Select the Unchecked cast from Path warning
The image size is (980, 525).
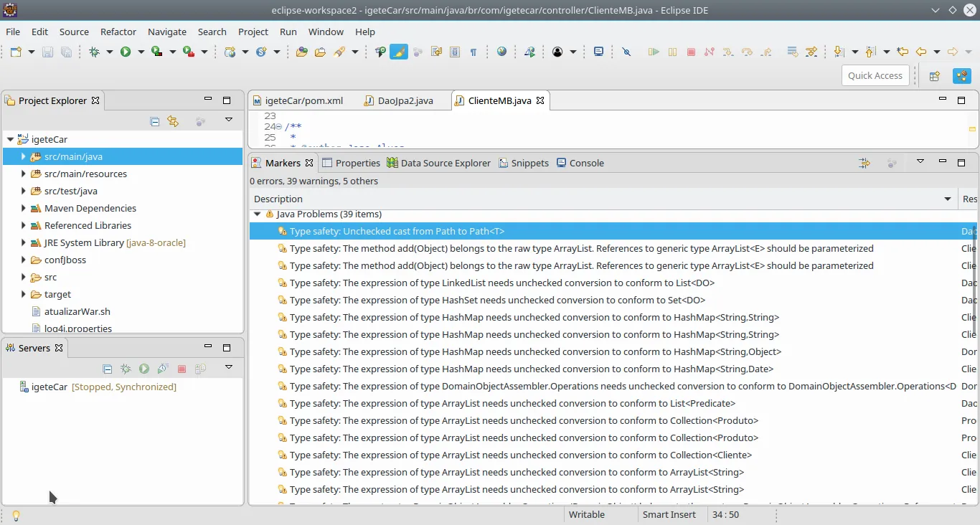[x=397, y=231]
